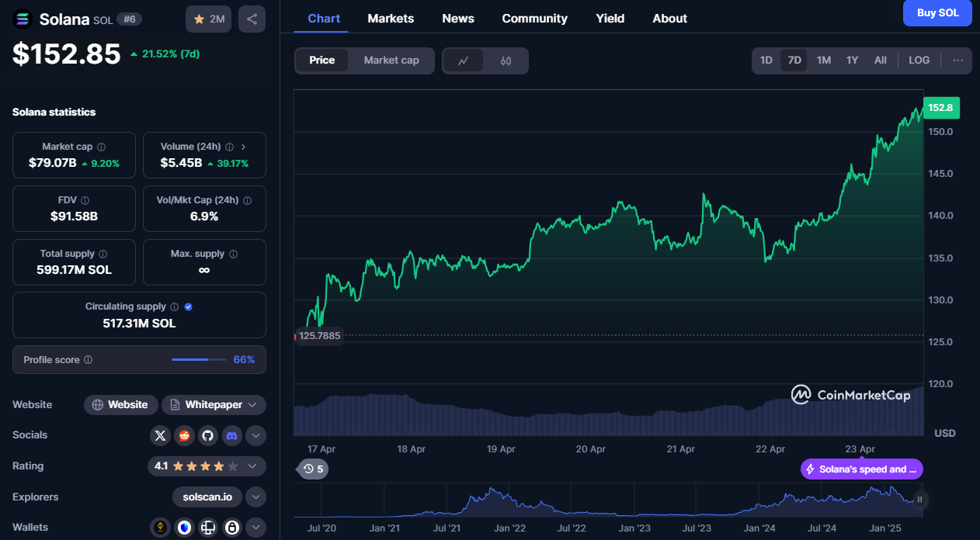Expand more Explorers options
Viewport: 980px width, 540px height.
pyautogui.click(x=255, y=497)
